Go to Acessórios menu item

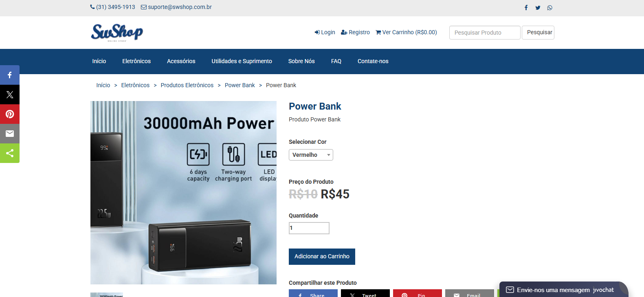pyautogui.click(x=181, y=61)
